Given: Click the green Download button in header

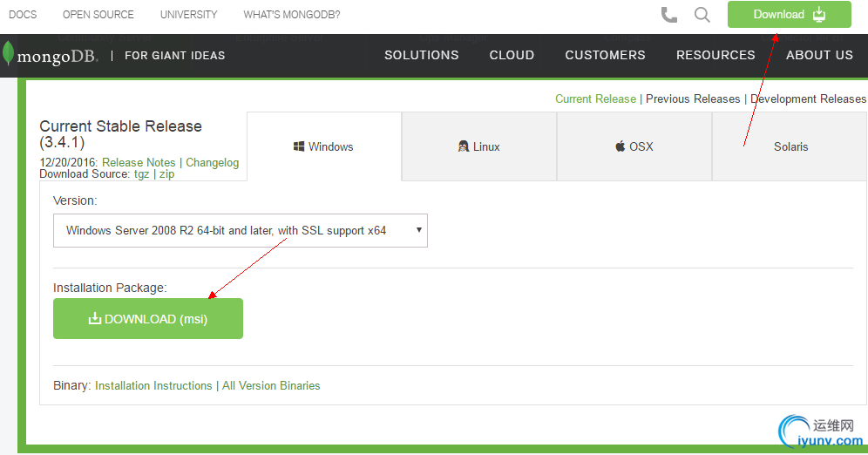Looking at the screenshot, I should [x=789, y=15].
